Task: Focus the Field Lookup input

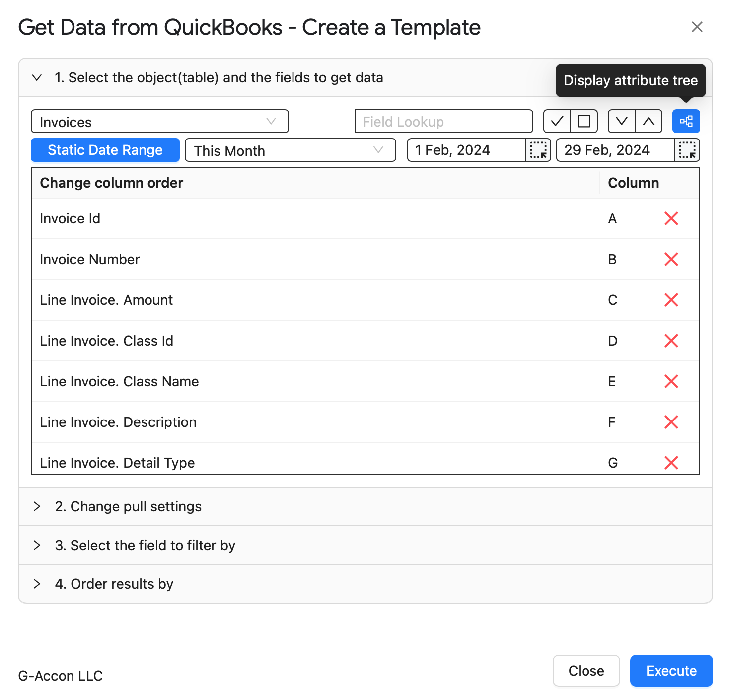Action: (444, 121)
